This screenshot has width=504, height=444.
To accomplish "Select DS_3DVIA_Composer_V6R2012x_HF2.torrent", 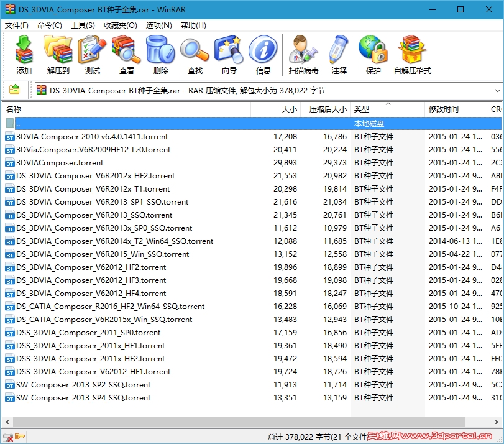I will coord(252,176).
